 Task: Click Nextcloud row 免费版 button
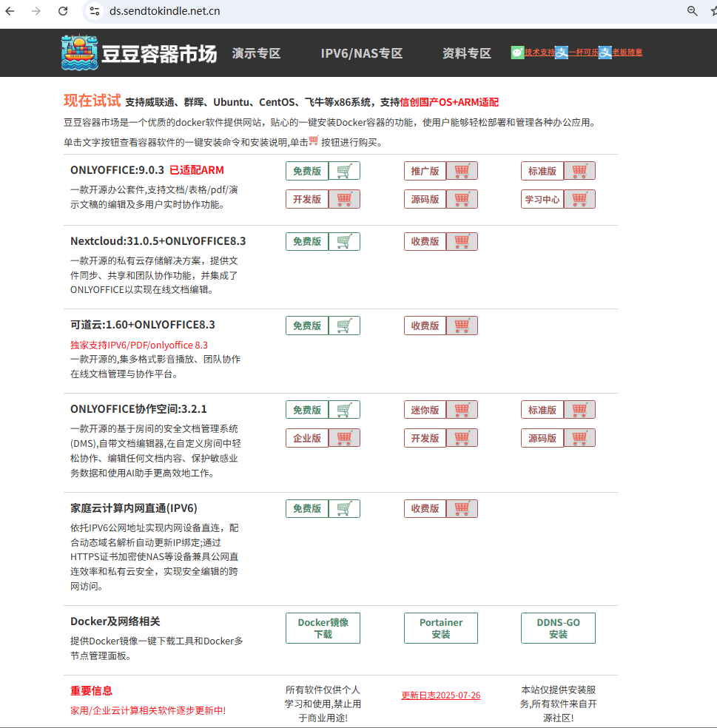click(307, 241)
